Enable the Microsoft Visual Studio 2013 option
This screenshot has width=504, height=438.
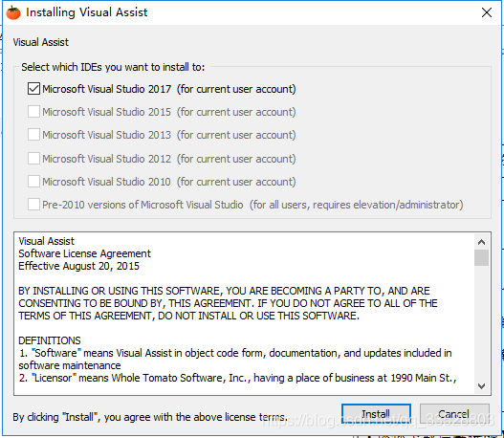(x=33, y=135)
